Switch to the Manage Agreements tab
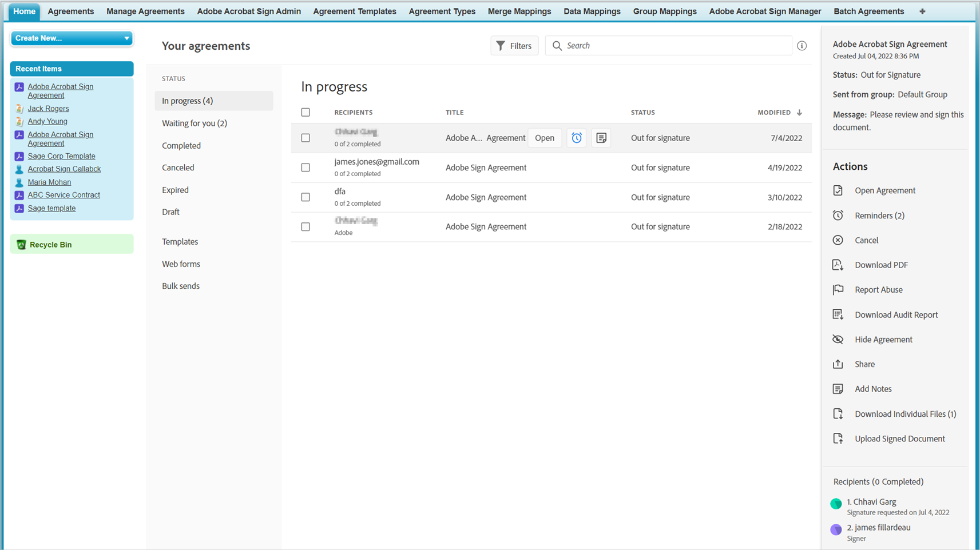Screen dimensions: 980x550 coord(145,11)
